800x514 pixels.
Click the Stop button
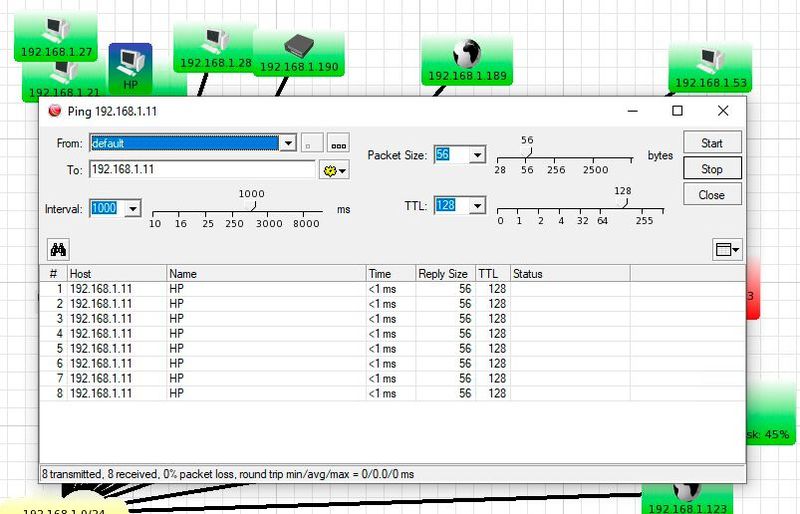(x=712, y=169)
